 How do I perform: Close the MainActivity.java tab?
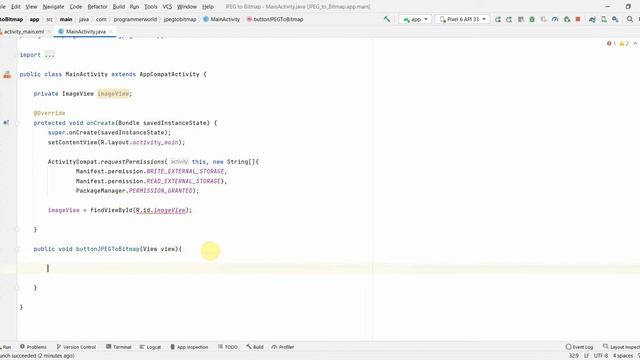[x=111, y=31]
